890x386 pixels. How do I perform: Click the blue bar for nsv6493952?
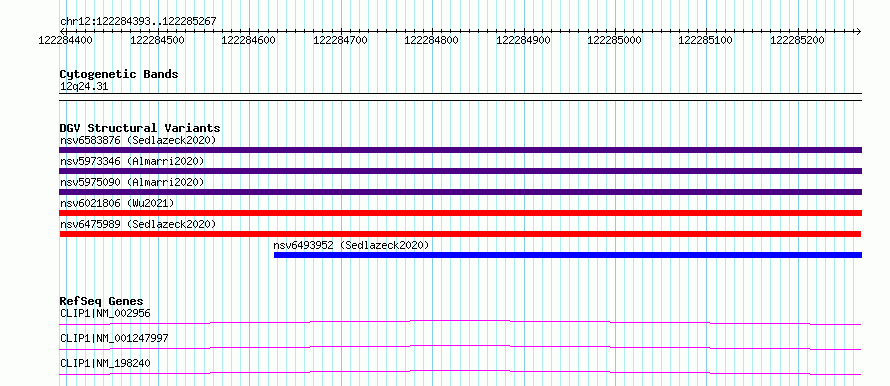pos(568,255)
